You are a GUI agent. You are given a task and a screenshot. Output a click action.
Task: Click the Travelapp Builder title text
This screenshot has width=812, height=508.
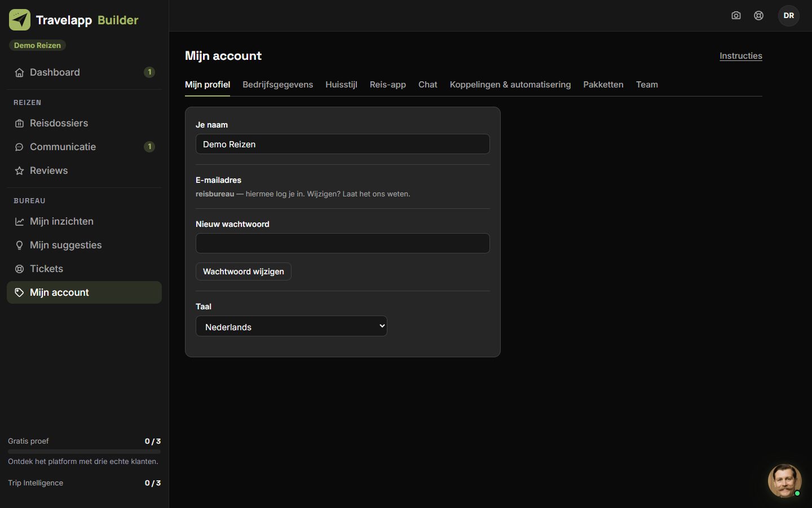[87, 20]
